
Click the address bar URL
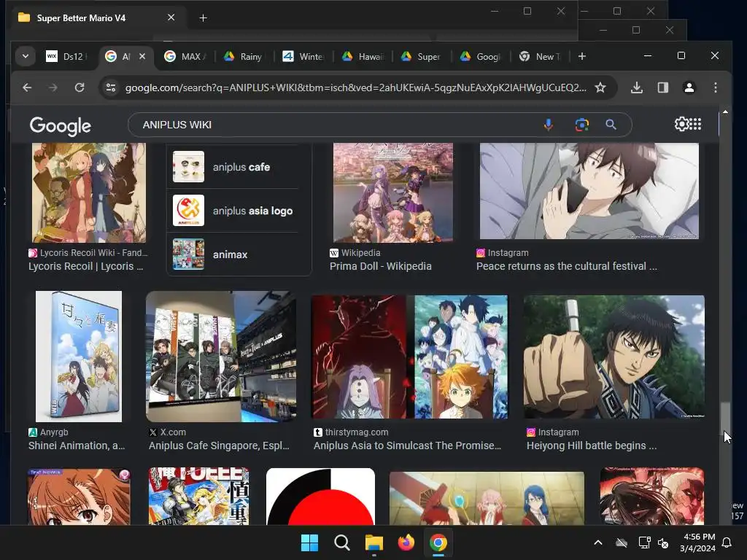355,87
